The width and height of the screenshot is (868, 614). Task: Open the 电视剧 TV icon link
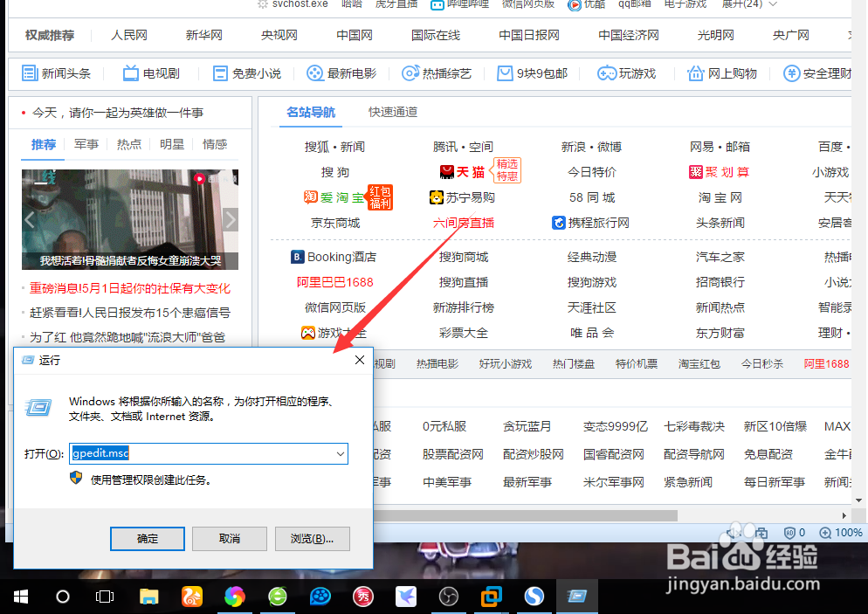pos(151,73)
